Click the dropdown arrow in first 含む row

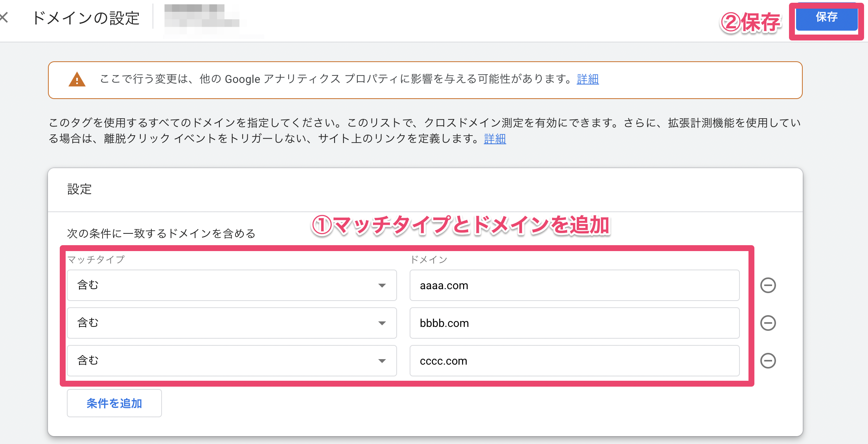point(382,286)
